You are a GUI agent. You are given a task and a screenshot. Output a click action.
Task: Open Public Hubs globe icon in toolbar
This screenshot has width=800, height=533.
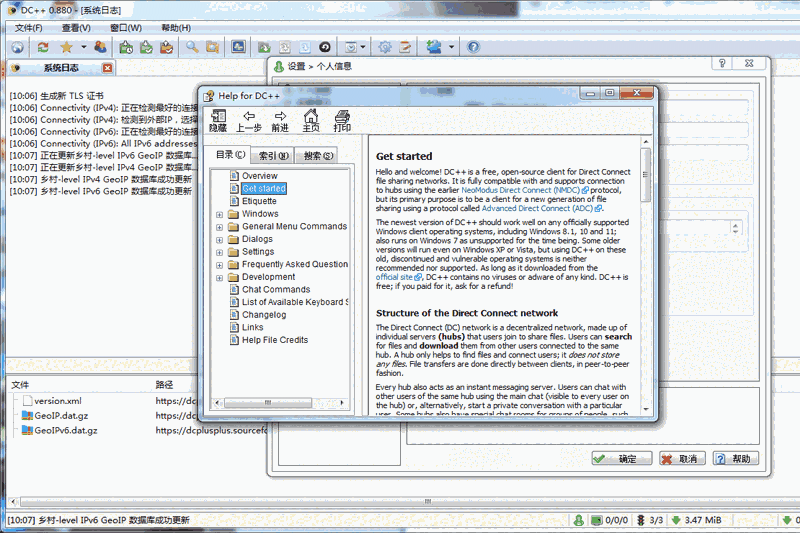[x=18, y=47]
